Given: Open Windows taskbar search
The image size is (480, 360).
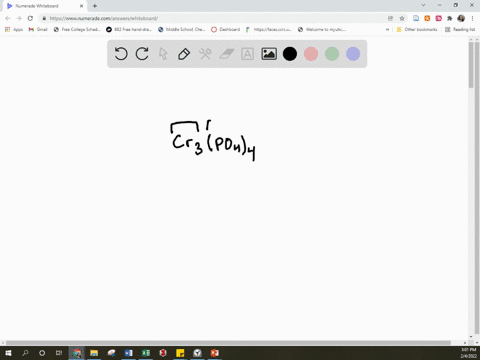Looking at the screenshot, I should (25, 353).
